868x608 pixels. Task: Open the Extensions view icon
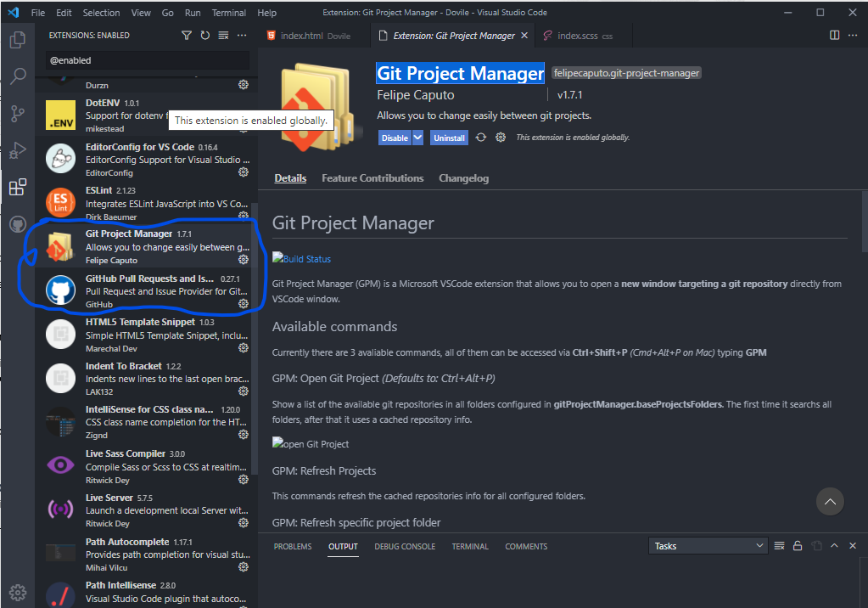point(18,188)
